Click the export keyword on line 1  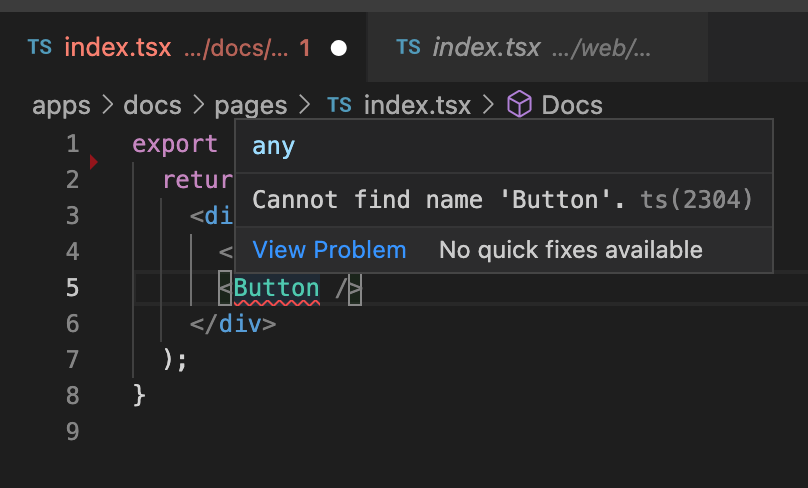(x=175, y=144)
